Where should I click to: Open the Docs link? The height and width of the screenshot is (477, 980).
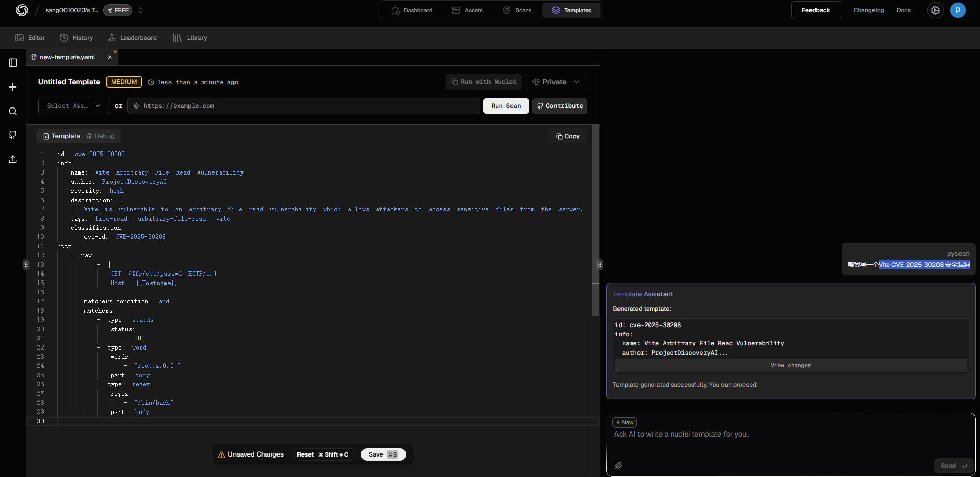pos(903,10)
